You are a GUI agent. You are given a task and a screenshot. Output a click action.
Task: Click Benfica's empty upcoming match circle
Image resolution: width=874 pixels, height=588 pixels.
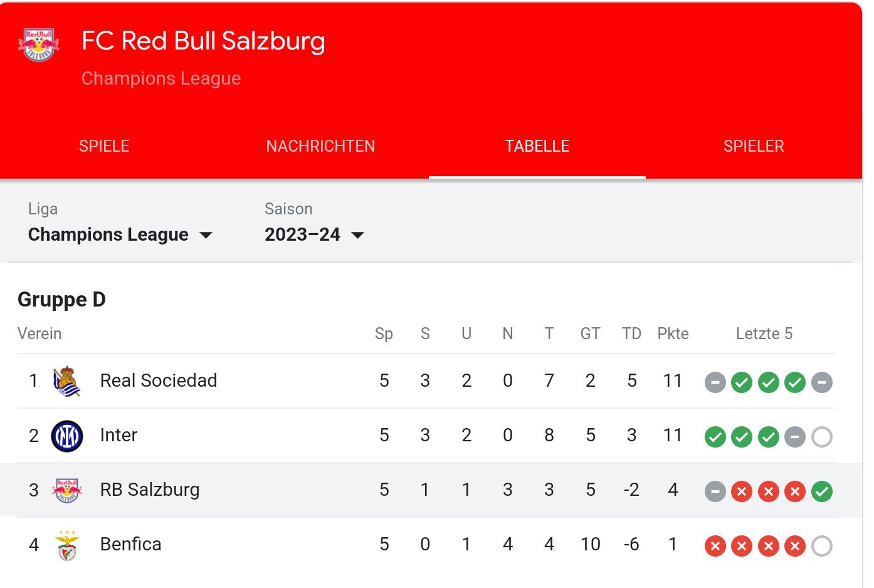pos(821,546)
